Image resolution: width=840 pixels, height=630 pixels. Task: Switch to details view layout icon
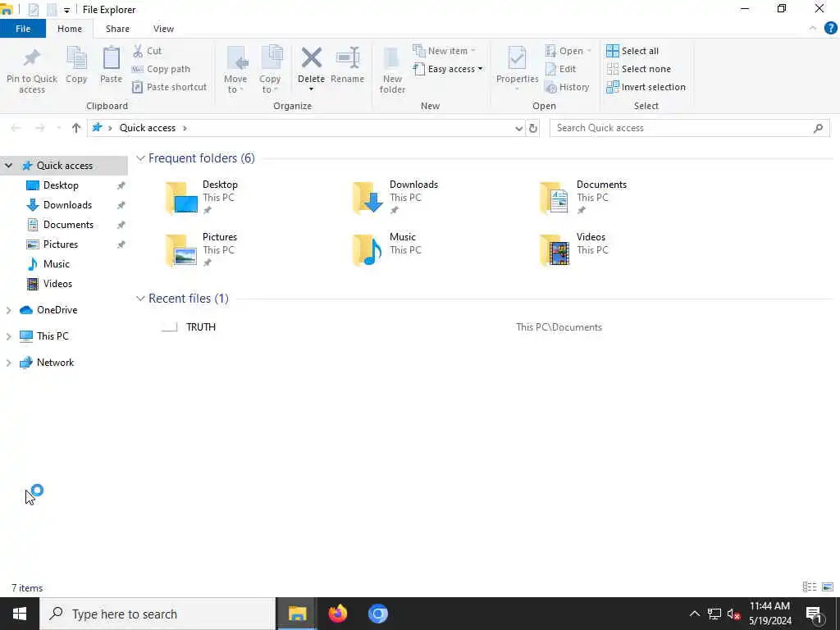[x=810, y=587]
